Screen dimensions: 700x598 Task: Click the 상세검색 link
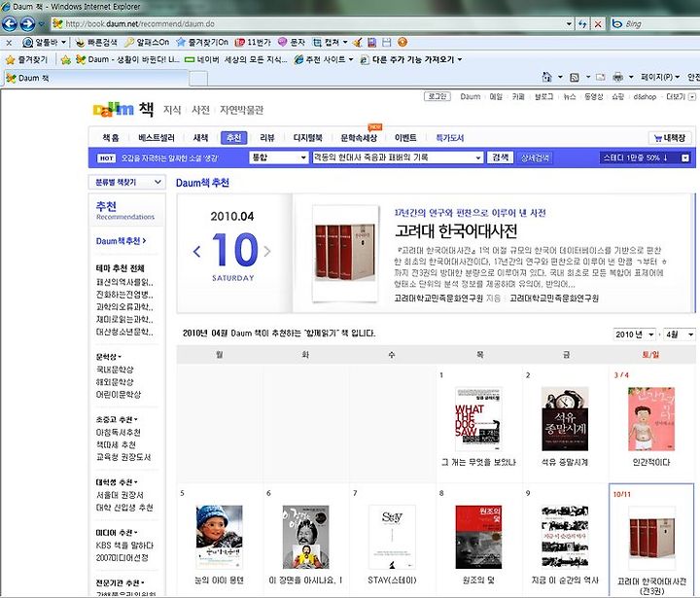point(535,158)
